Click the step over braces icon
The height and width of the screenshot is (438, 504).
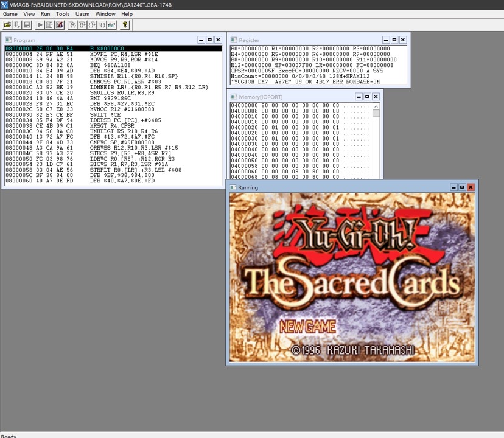(x=82, y=25)
